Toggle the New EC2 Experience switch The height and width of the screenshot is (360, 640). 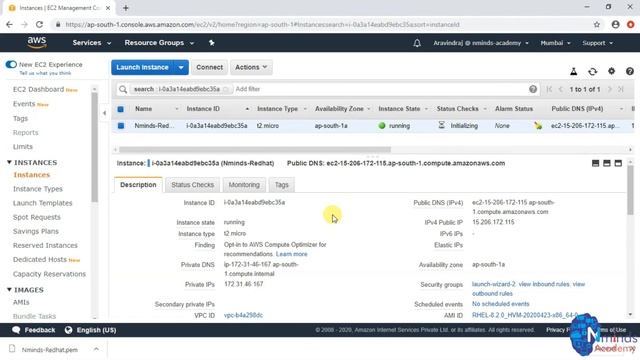tap(11, 64)
